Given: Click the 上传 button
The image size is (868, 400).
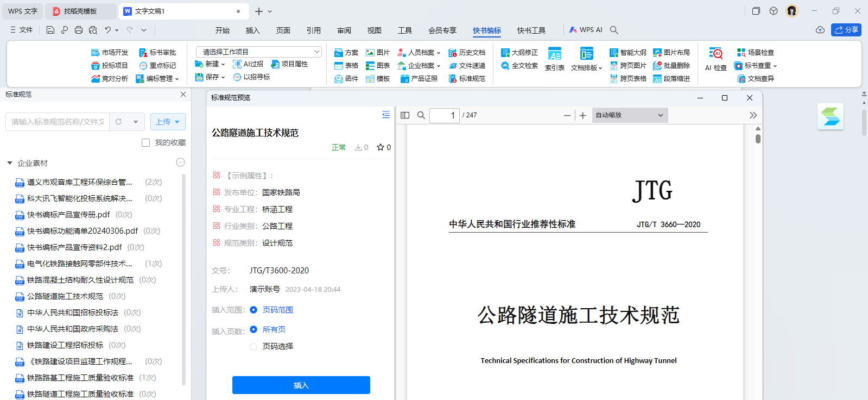Looking at the screenshot, I should click(168, 122).
